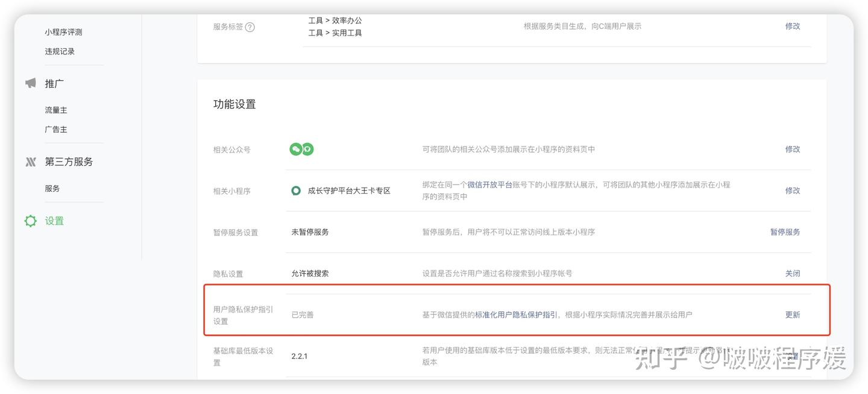
Task: Click 更新 for 用户隐私保护指引设置
Action: 792,314
